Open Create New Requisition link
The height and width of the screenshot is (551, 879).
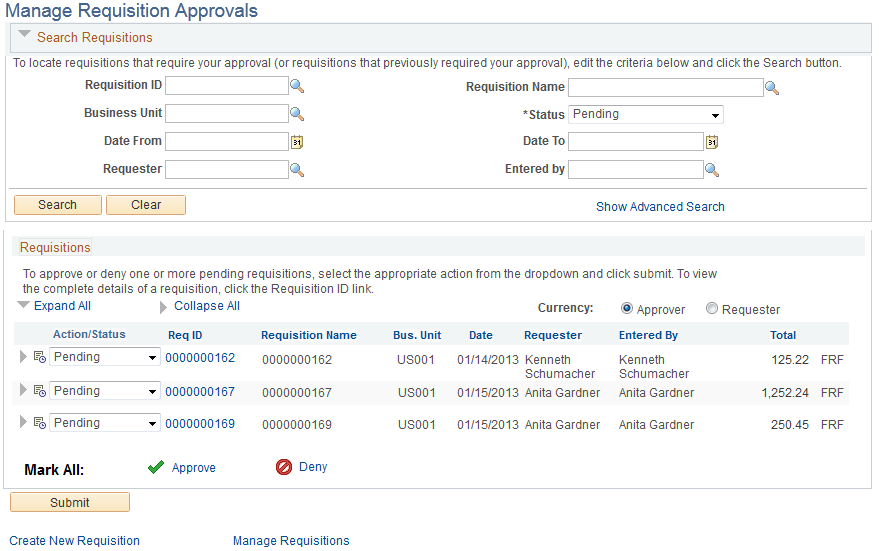[x=75, y=541]
